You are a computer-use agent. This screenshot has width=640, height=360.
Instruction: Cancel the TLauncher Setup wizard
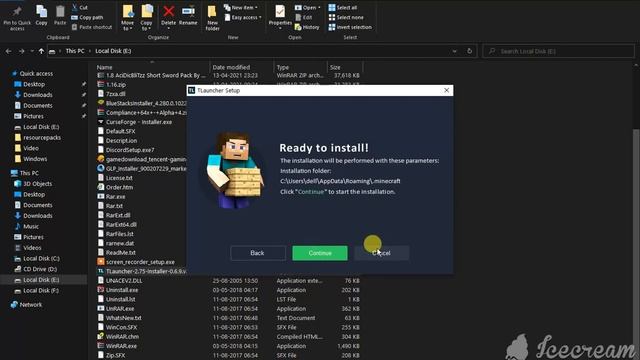pos(382,253)
